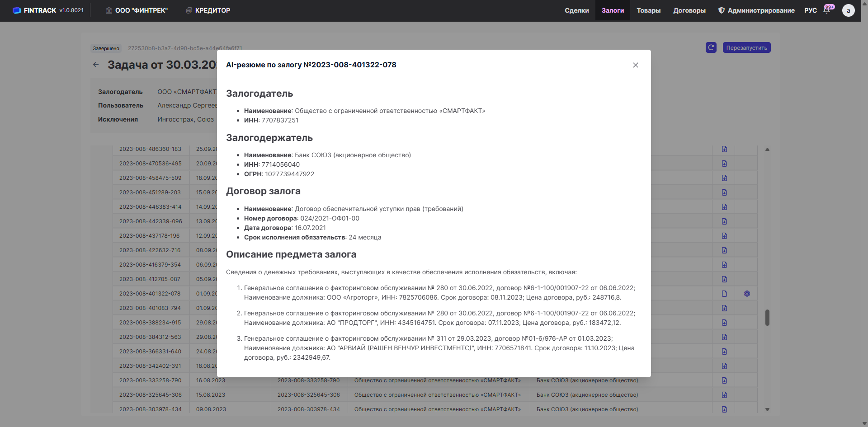Open the Администрирование menu
This screenshot has height=427, width=868.
pos(756,10)
